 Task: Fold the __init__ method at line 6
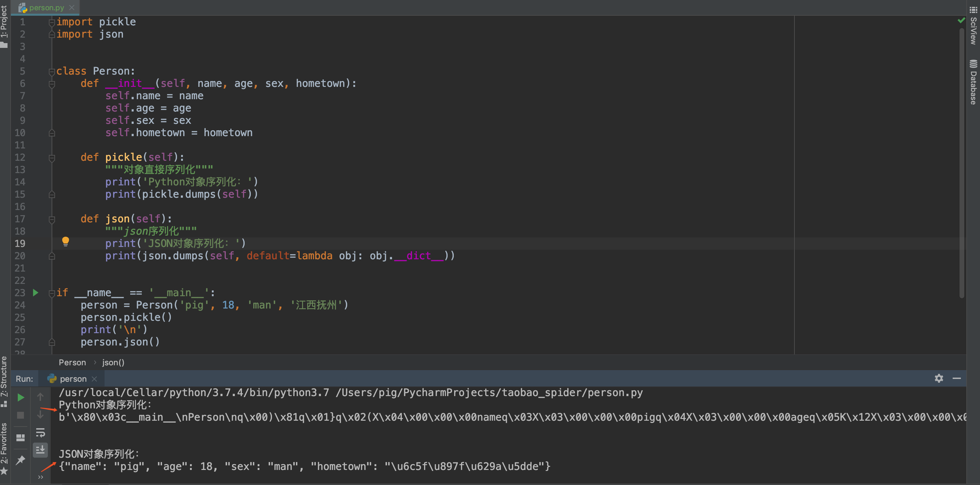[52, 84]
